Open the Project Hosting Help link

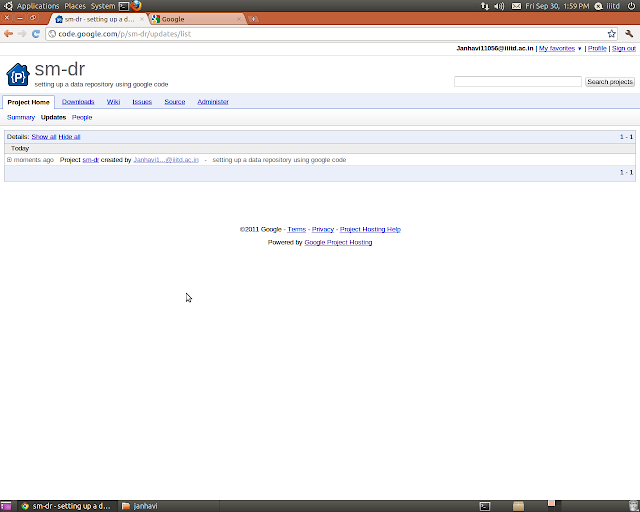point(370,229)
